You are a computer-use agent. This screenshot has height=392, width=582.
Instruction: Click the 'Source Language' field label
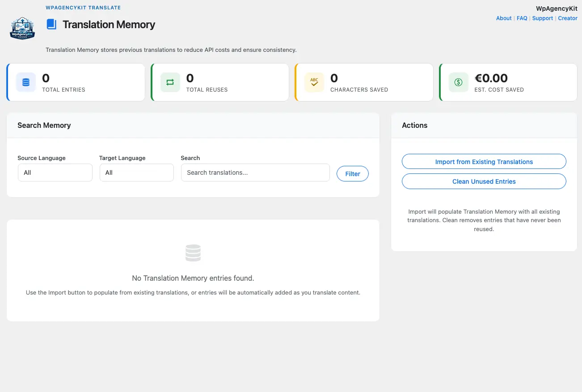point(42,158)
